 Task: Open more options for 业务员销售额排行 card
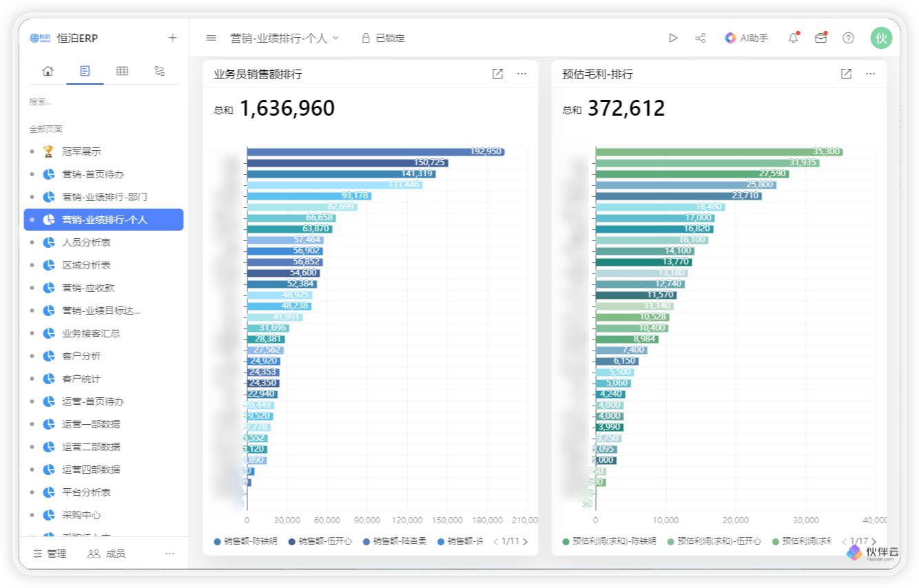tap(522, 74)
